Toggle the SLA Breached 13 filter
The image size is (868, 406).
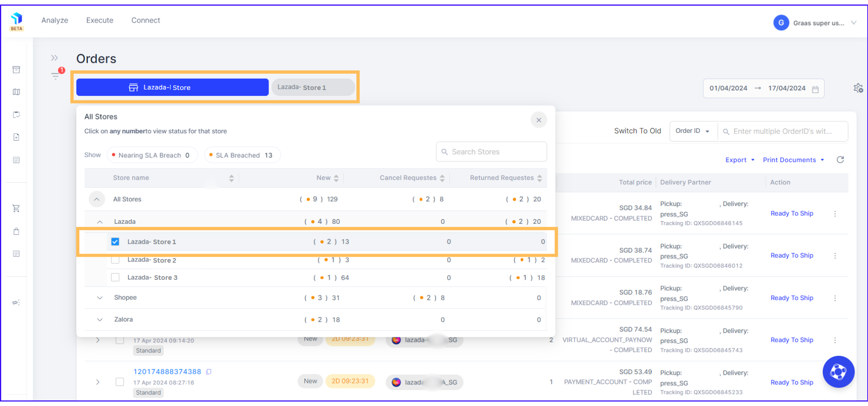242,155
